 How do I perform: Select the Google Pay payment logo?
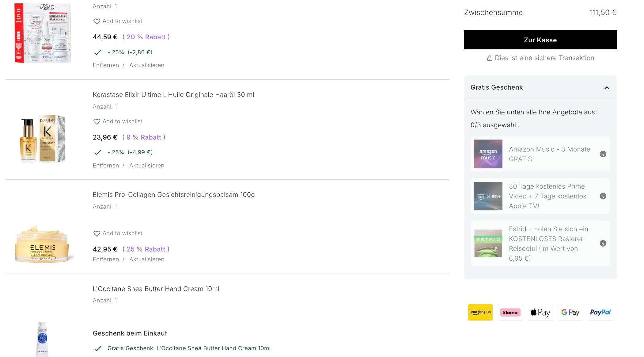point(570,312)
